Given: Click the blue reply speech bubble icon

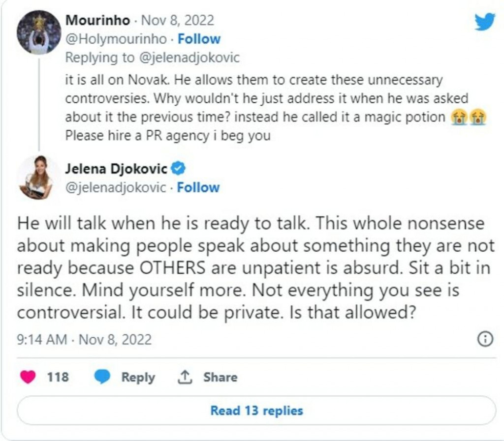Looking at the screenshot, I should (102, 377).
